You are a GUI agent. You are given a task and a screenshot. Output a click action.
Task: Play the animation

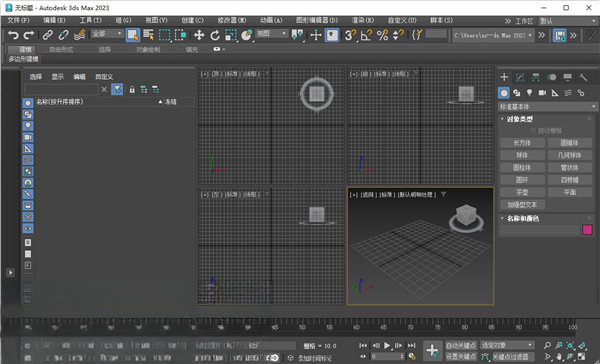[x=387, y=346]
